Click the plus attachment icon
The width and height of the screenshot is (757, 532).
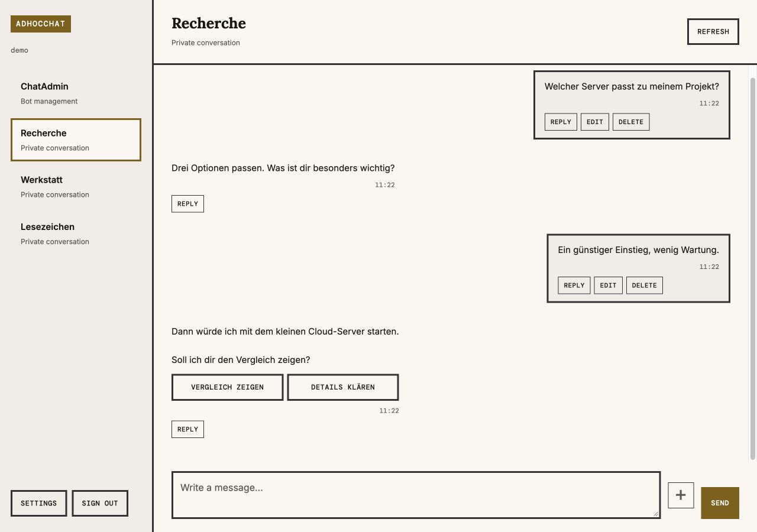pyautogui.click(x=681, y=495)
